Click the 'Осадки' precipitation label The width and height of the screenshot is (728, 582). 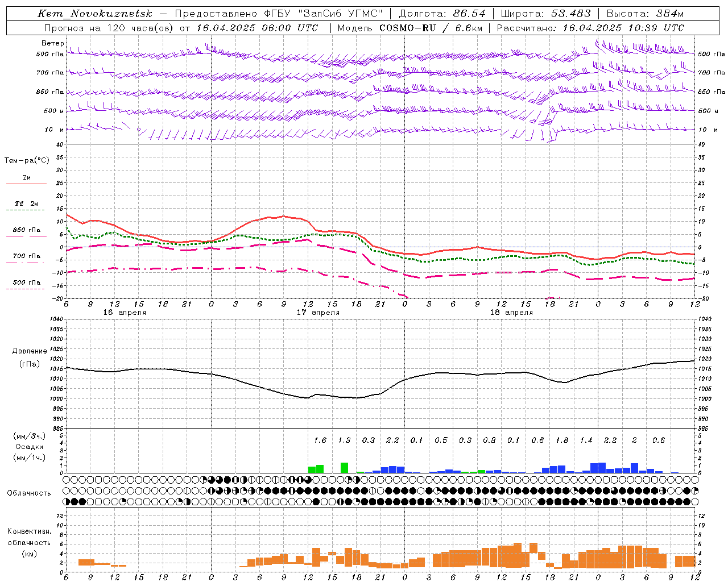(29, 447)
